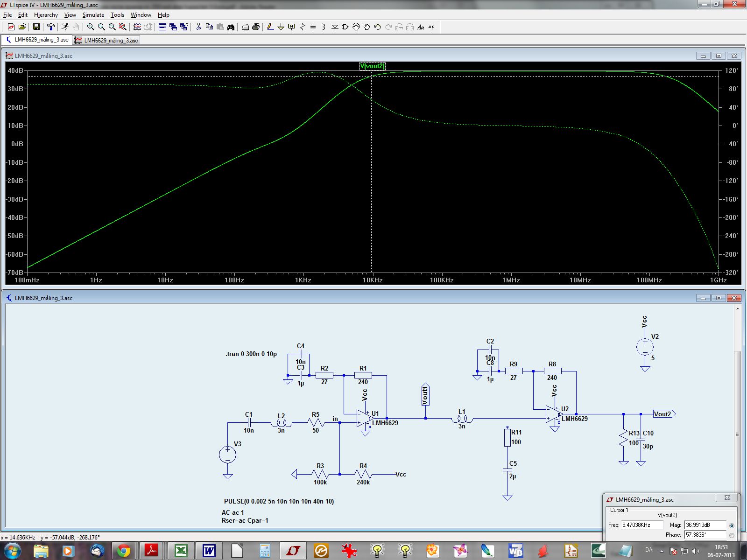Open the Tools menu
Screen dimensions: 747x560
click(117, 15)
